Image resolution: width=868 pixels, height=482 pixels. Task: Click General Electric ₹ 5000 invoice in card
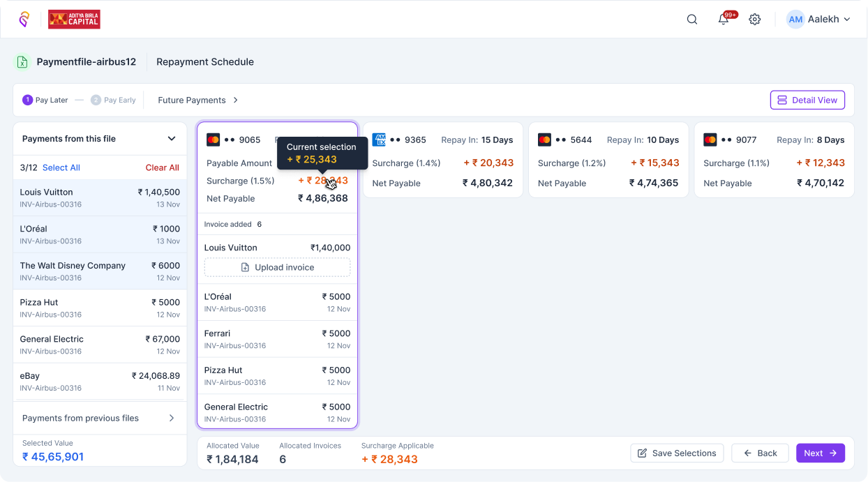(278, 412)
